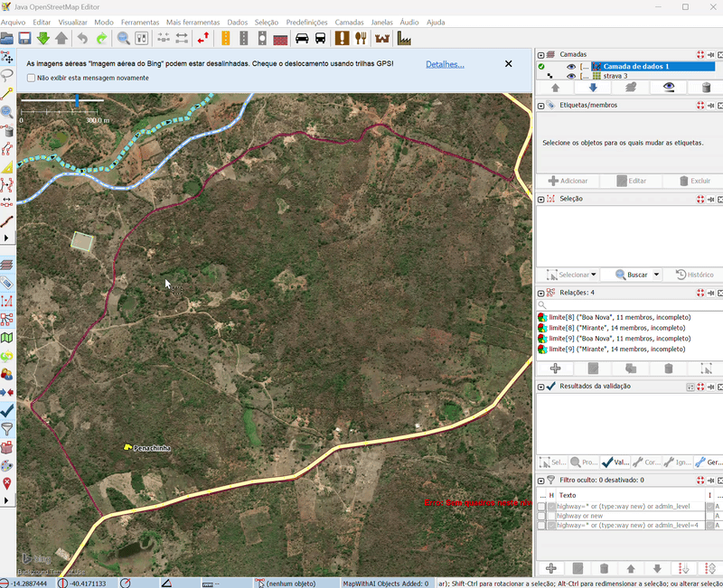Click the Undo arrow icon
This screenshot has height=588, width=723.
(x=82, y=38)
